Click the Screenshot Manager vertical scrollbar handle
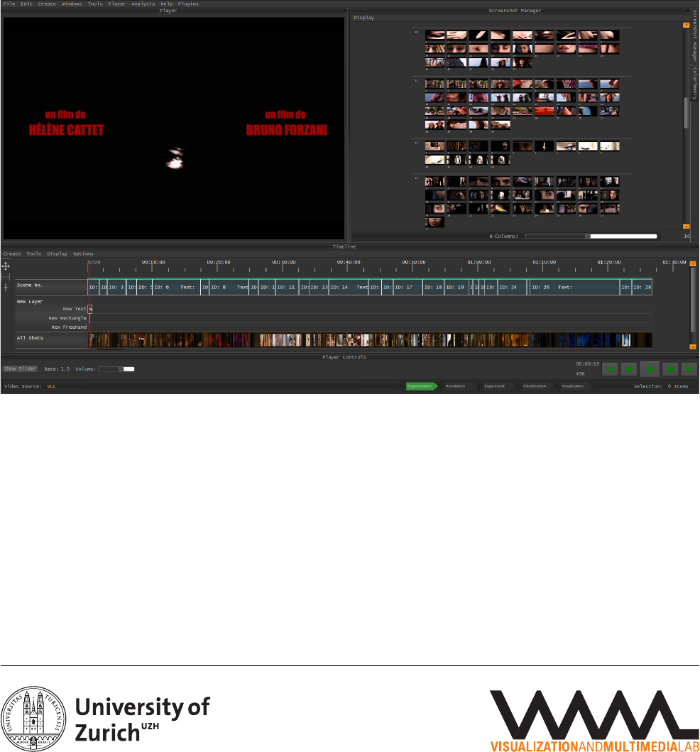 coord(686,113)
